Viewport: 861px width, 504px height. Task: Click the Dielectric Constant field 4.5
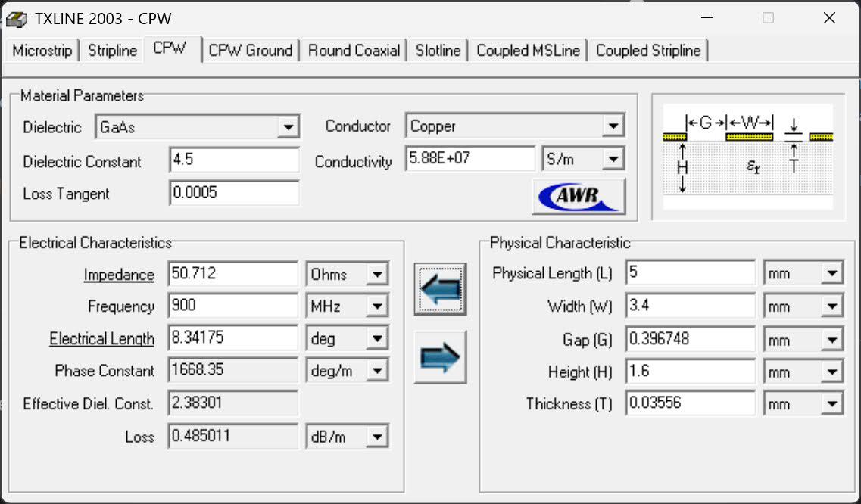235,160
